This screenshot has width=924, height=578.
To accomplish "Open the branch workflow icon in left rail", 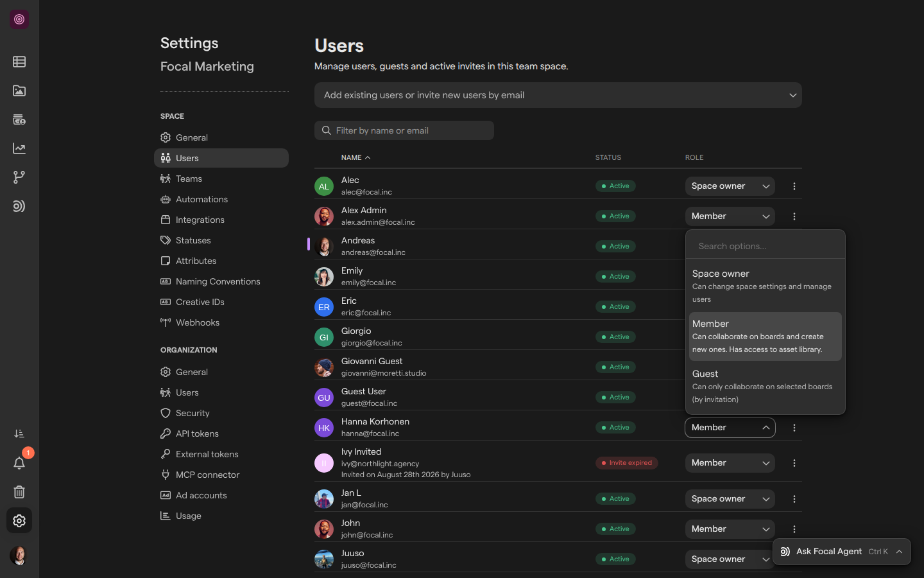I will [19, 177].
